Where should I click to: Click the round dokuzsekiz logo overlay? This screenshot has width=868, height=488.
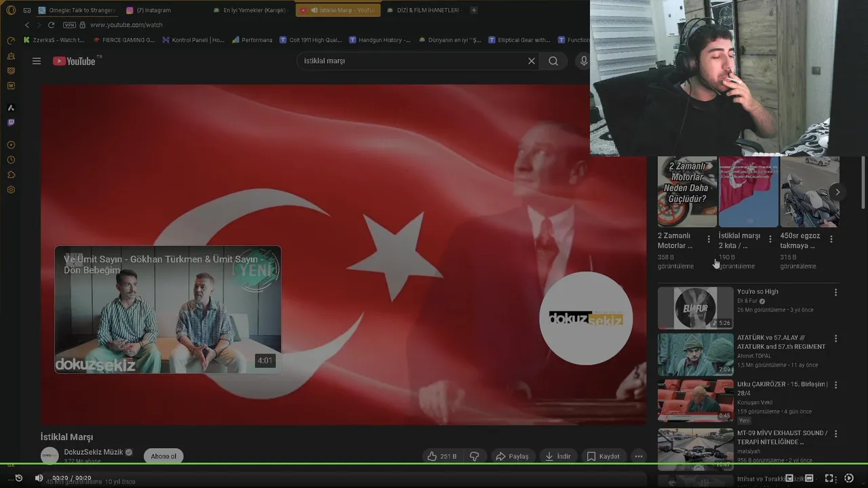click(586, 318)
